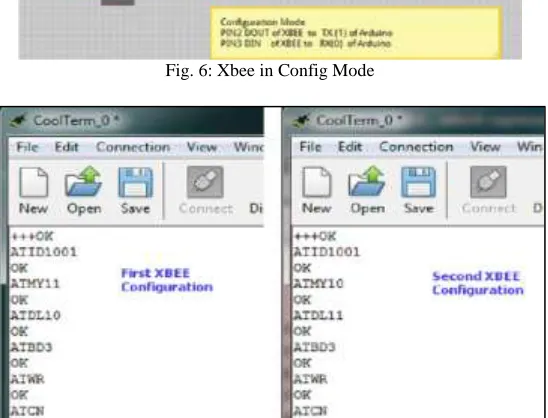Open Connection menu in left CoolTerm window
This screenshot has height=418, width=548.
(x=133, y=147)
